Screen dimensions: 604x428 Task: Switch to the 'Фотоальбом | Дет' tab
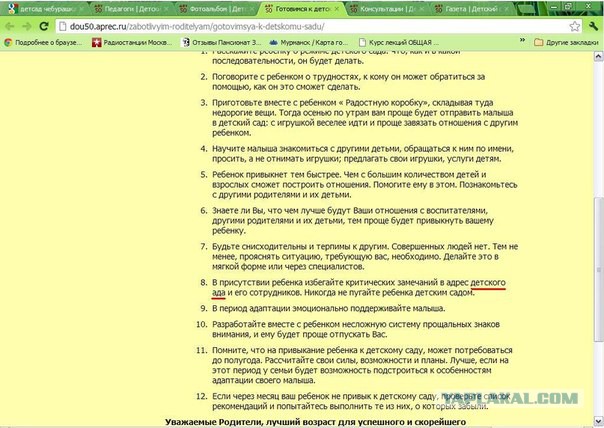(x=217, y=8)
